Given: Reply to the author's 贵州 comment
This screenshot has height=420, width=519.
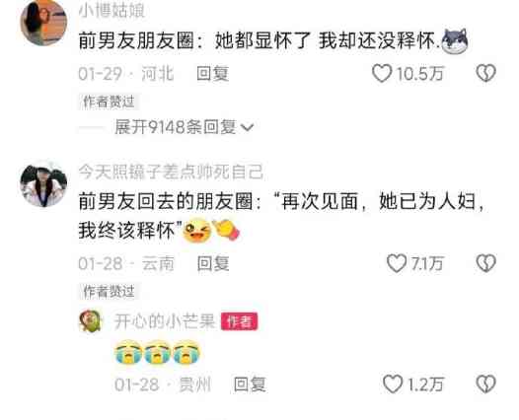Looking at the screenshot, I should pos(250,385).
